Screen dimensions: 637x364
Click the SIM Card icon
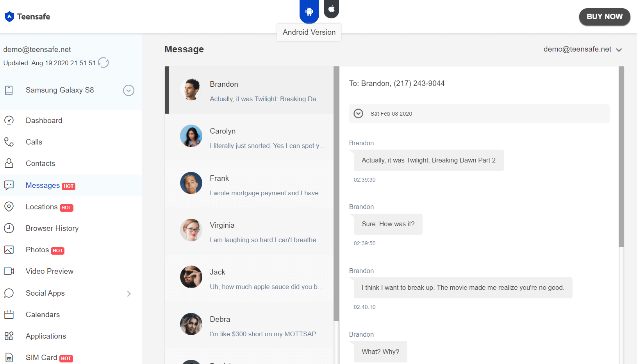(9, 357)
